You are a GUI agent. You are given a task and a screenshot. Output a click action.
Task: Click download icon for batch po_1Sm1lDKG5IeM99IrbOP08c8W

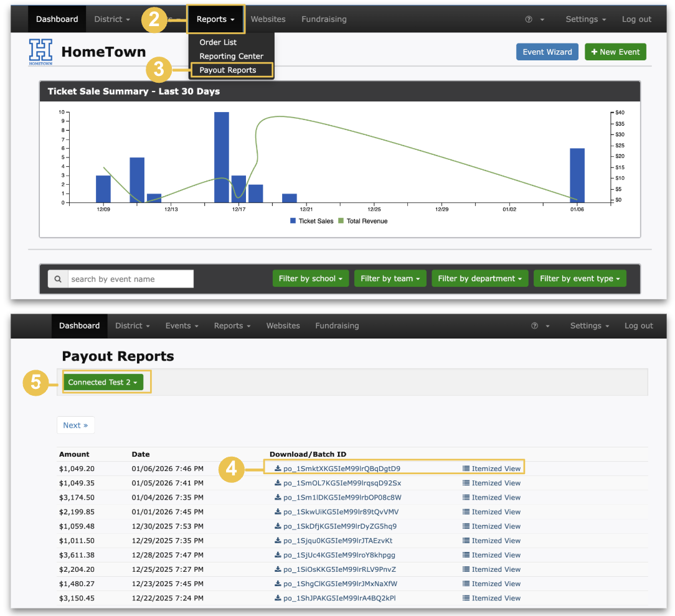[x=278, y=497]
